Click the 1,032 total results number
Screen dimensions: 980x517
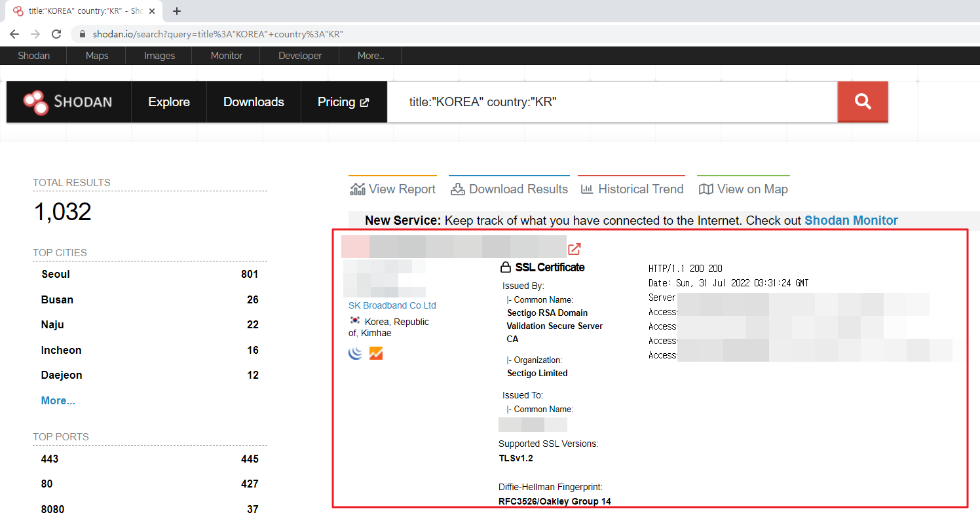pos(62,211)
